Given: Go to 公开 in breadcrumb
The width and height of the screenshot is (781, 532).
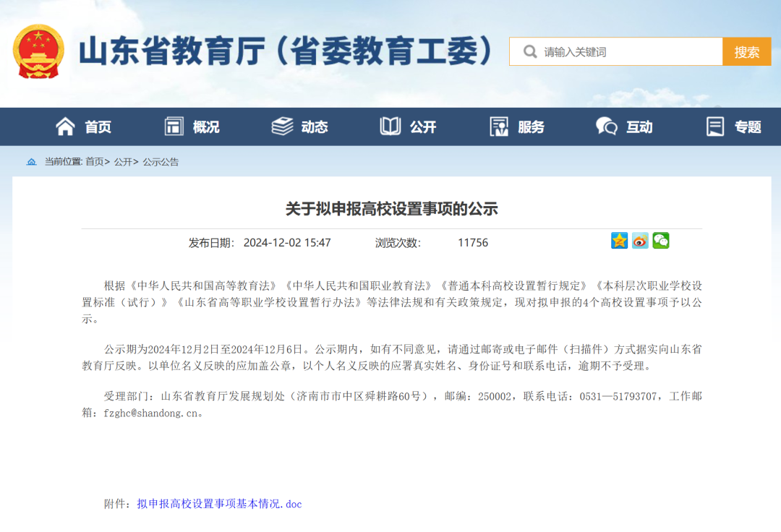Looking at the screenshot, I should [123, 162].
